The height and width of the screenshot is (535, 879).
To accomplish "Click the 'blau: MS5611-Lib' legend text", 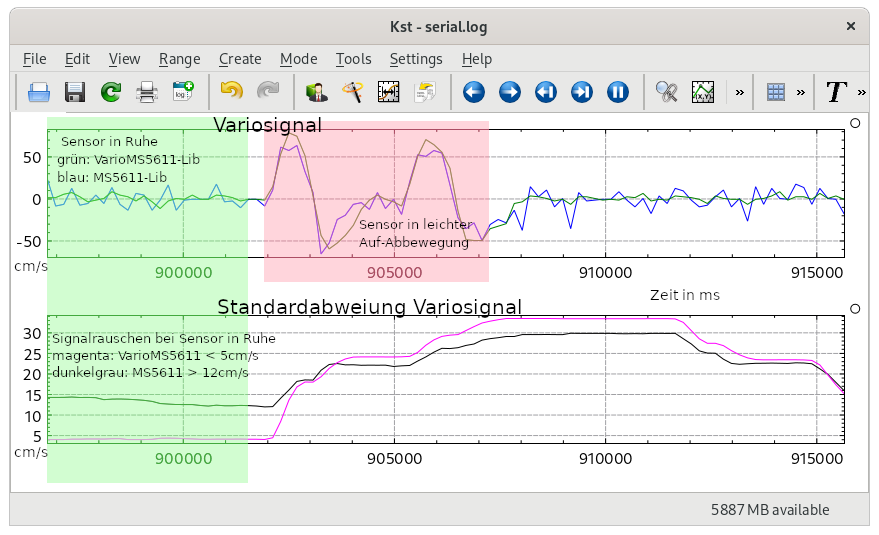I will tap(112, 177).
